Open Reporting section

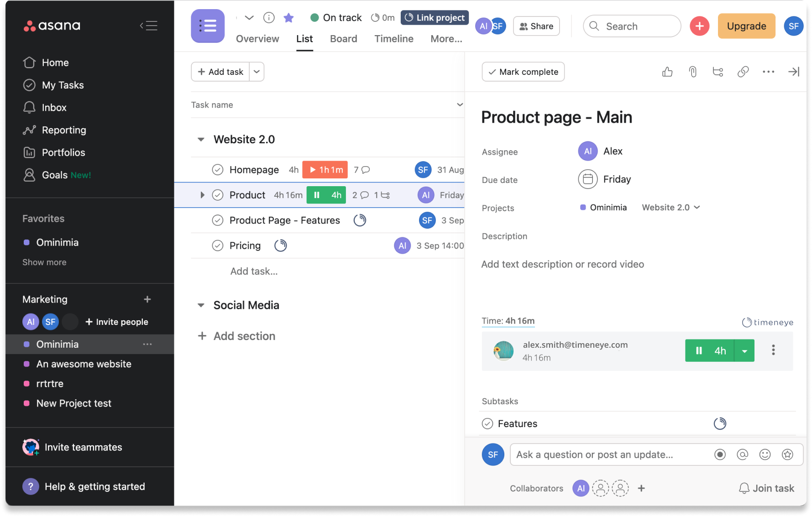(x=63, y=130)
